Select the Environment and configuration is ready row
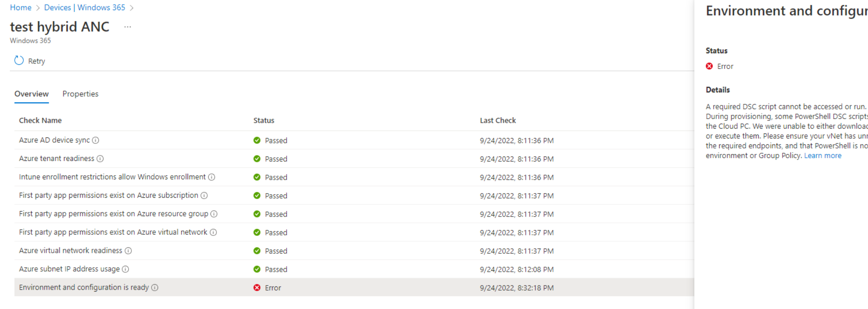This screenshot has height=309, width=868. coord(354,287)
